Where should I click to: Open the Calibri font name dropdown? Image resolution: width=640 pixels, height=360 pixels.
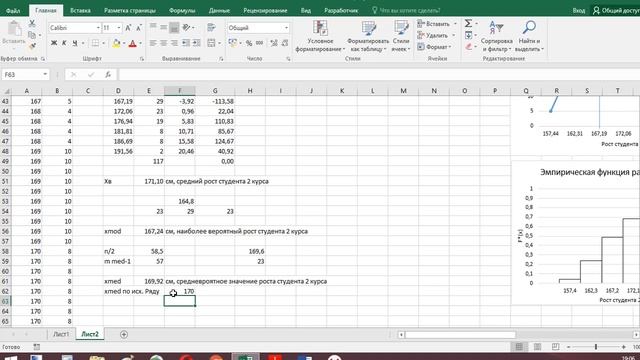click(98, 28)
